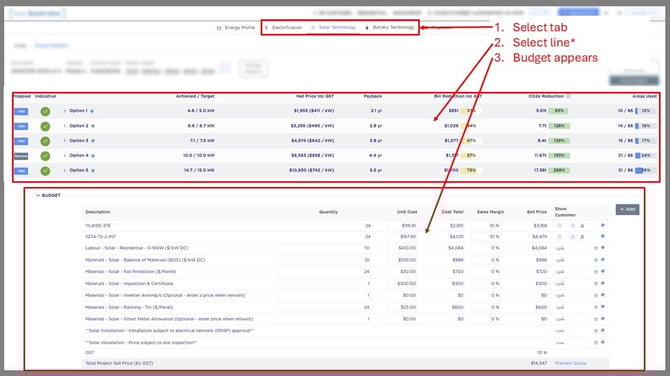670x376 pixels.
Task: Click the small icon beside Option 1 label
Action: point(92,111)
